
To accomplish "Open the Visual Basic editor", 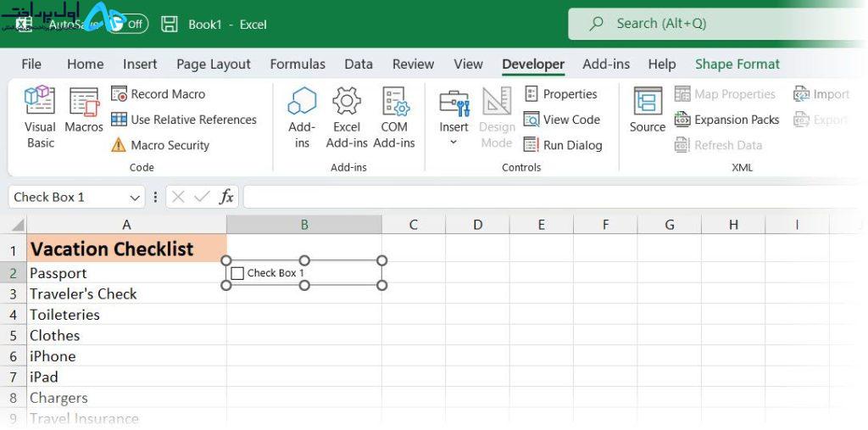I will (x=41, y=117).
